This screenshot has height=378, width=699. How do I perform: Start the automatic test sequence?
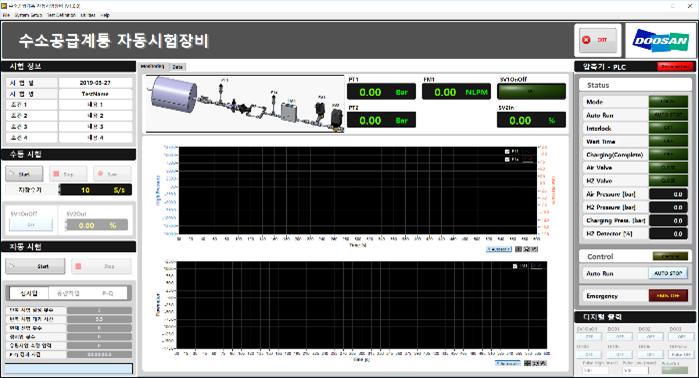coord(35,266)
